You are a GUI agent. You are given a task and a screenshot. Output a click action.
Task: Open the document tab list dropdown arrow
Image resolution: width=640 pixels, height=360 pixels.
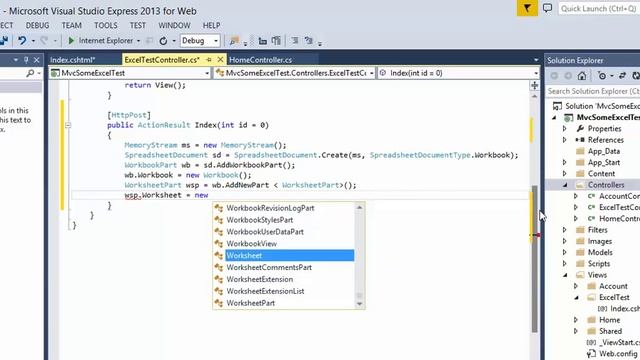tap(536, 60)
